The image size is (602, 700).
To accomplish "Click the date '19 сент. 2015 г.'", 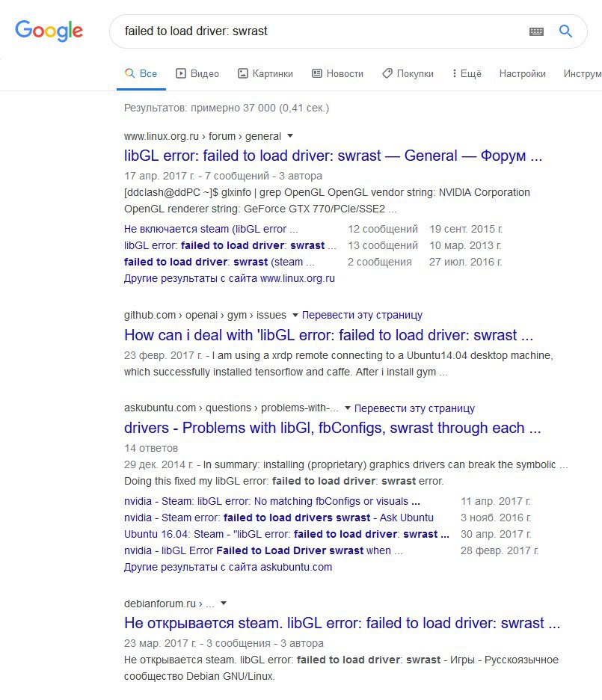I will pyautogui.click(x=466, y=229).
